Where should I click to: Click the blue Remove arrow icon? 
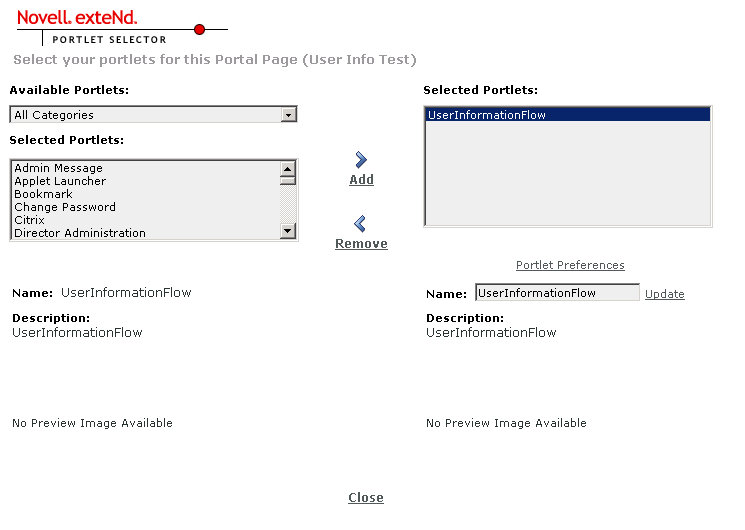(361, 224)
